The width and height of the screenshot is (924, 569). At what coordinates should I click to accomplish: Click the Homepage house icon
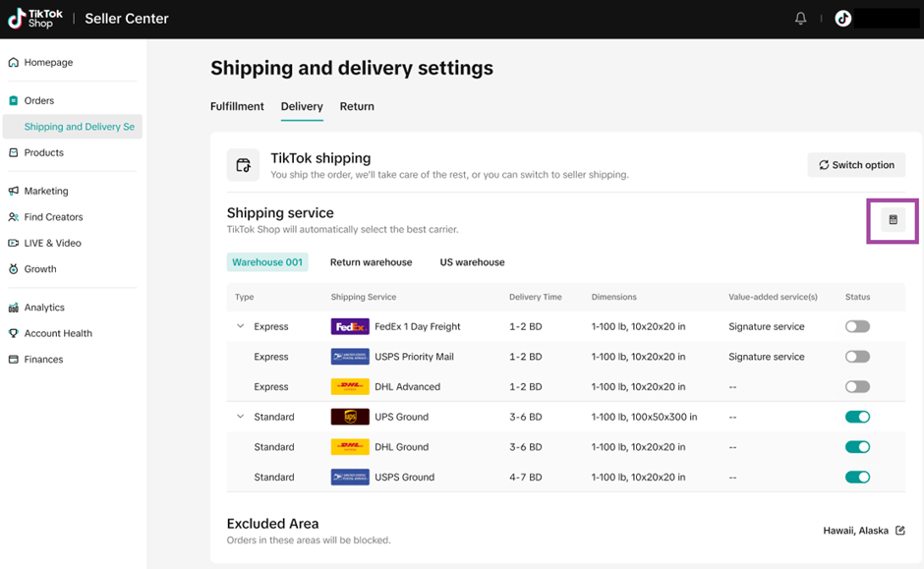pos(14,62)
